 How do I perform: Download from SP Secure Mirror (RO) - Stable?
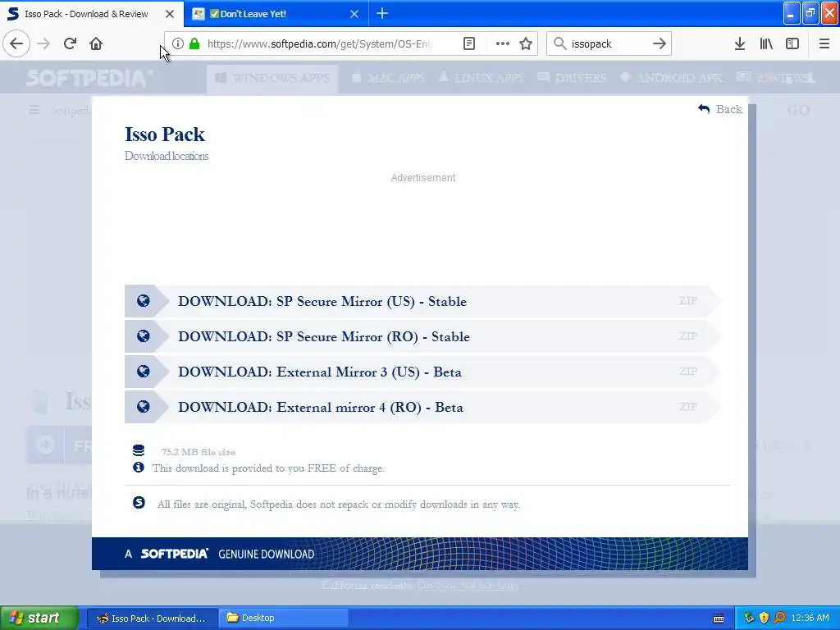coord(422,336)
